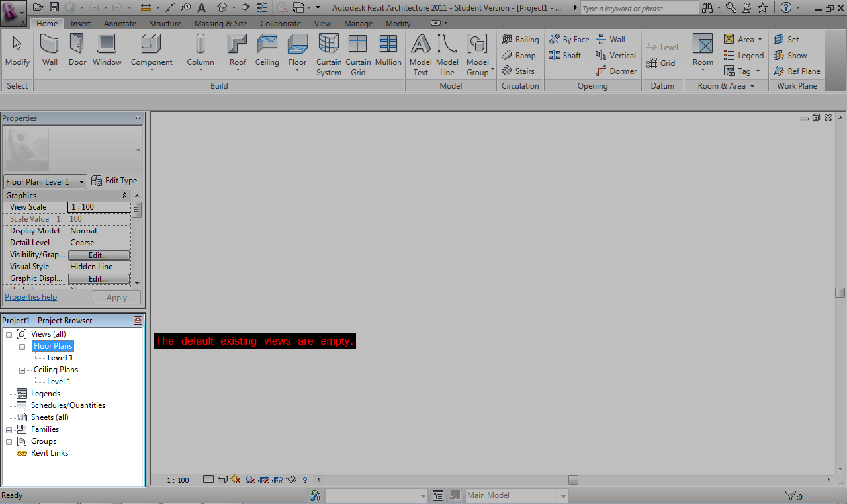Open the default 3D view icon
Viewport: 847px width, 504px height.
(222, 7)
